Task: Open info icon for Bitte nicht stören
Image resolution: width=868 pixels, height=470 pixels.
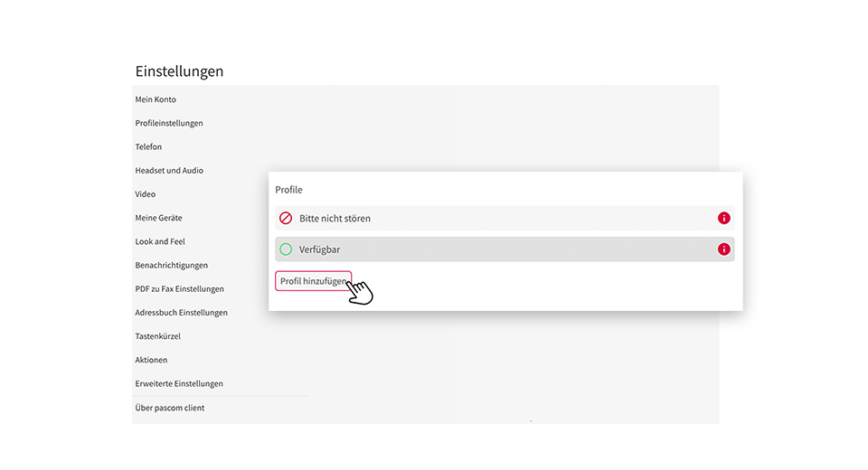Action: click(x=723, y=218)
